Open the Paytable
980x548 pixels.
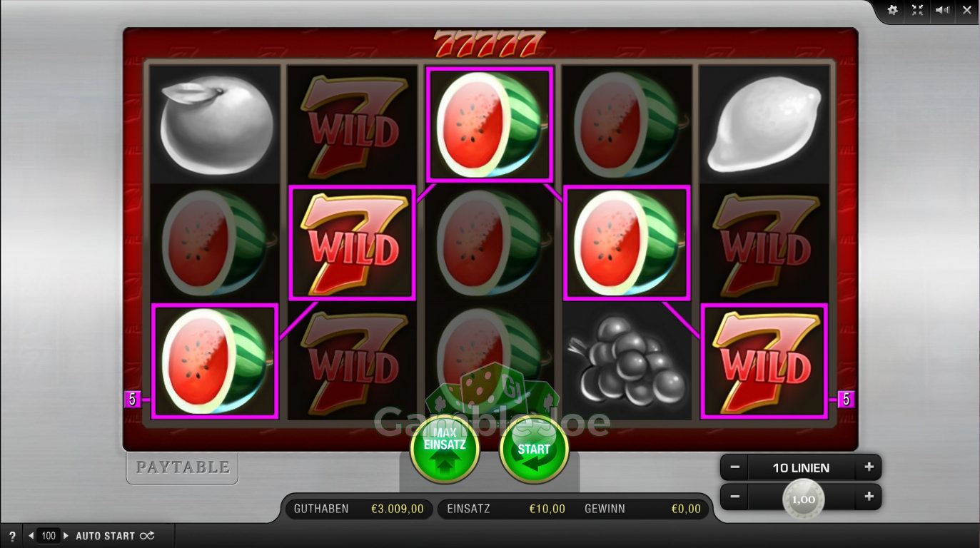pyautogui.click(x=183, y=467)
